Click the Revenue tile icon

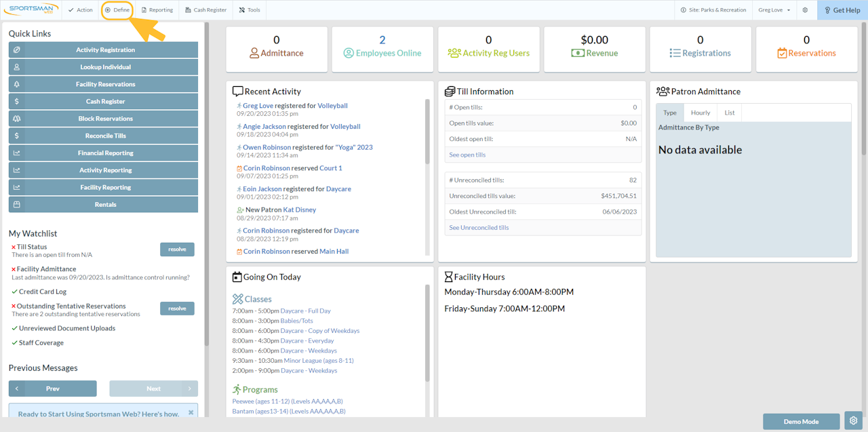pyautogui.click(x=577, y=53)
